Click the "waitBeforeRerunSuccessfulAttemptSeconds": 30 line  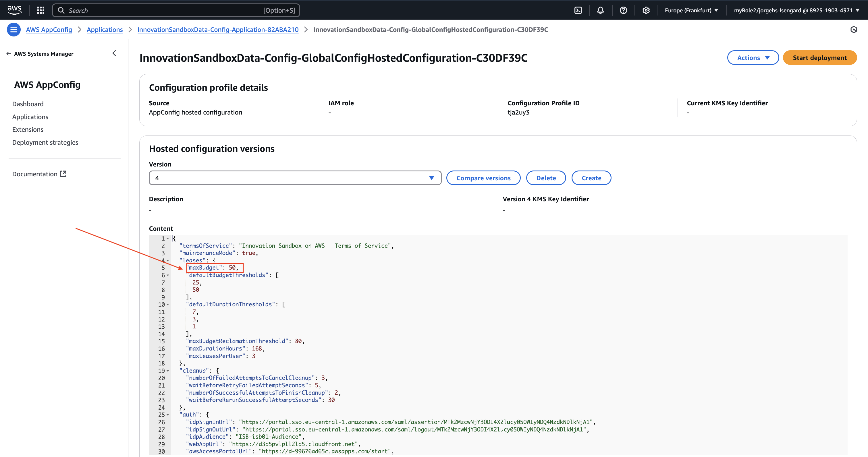(x=260, y=400)
